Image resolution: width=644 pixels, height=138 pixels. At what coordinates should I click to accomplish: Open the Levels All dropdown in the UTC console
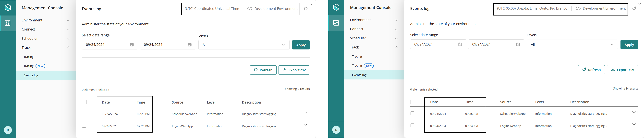pos(244,45)
